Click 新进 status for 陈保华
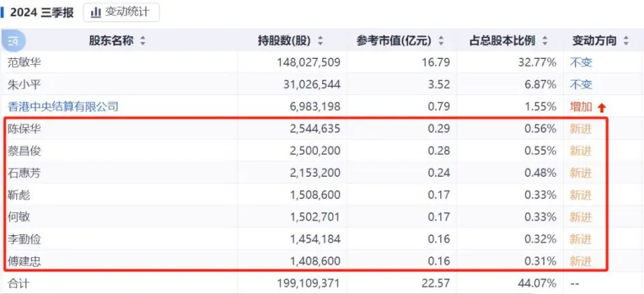Screen dimensions: 644x294 [581, 129]
